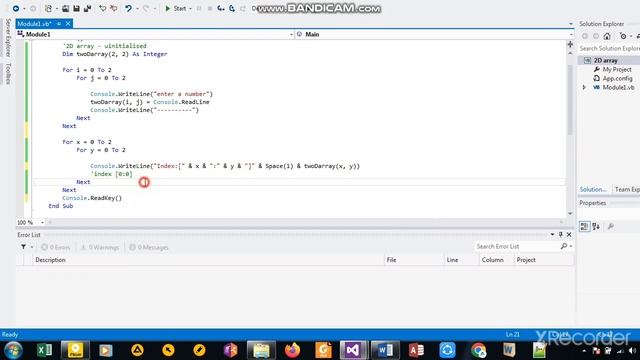Open the Navigate Backward dropdown arrow
The image size is (640, 360).
point(24,9)
